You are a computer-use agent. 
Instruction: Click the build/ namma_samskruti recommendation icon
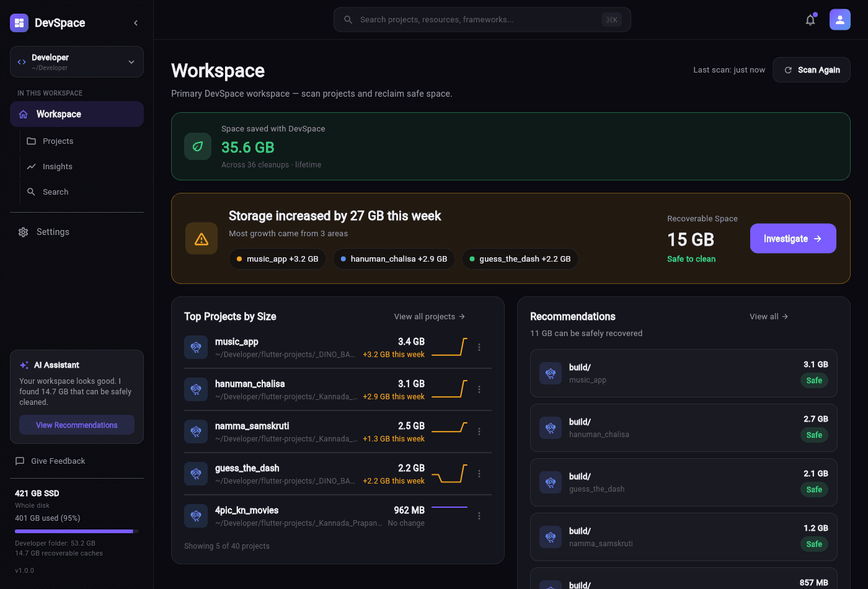pyautogui.click(x=551, y=537)
